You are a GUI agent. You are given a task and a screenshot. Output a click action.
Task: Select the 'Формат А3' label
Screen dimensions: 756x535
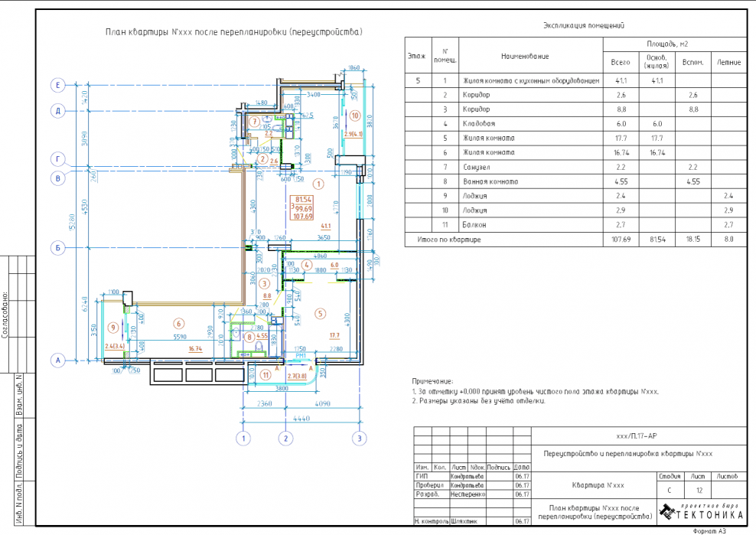(709, 530)
